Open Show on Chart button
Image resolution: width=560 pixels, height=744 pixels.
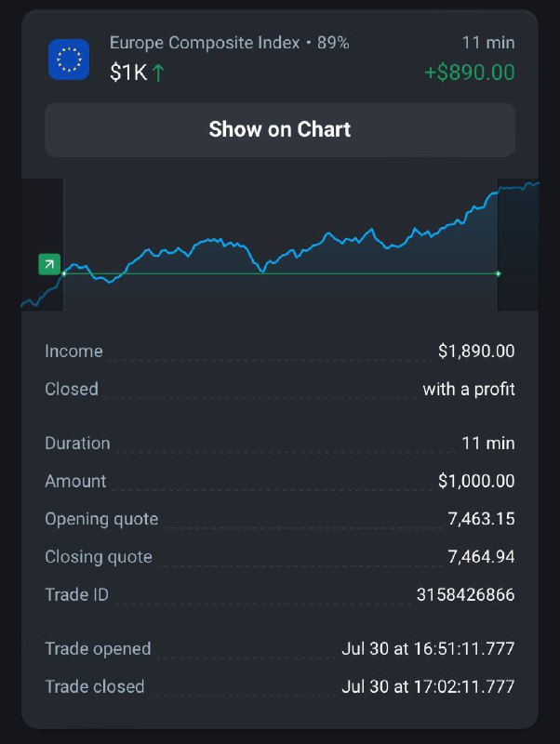coord(280,129)
